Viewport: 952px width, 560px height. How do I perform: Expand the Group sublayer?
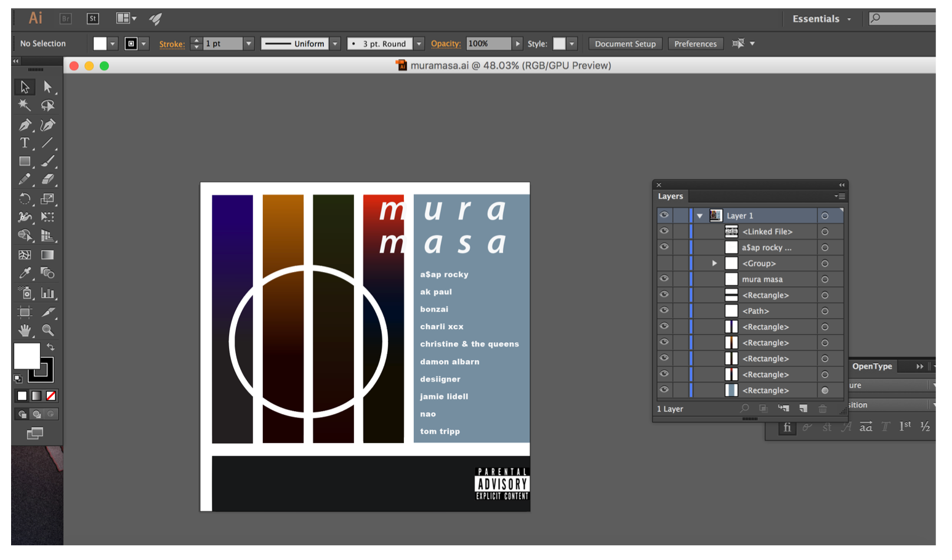click(x=714, y=263)
